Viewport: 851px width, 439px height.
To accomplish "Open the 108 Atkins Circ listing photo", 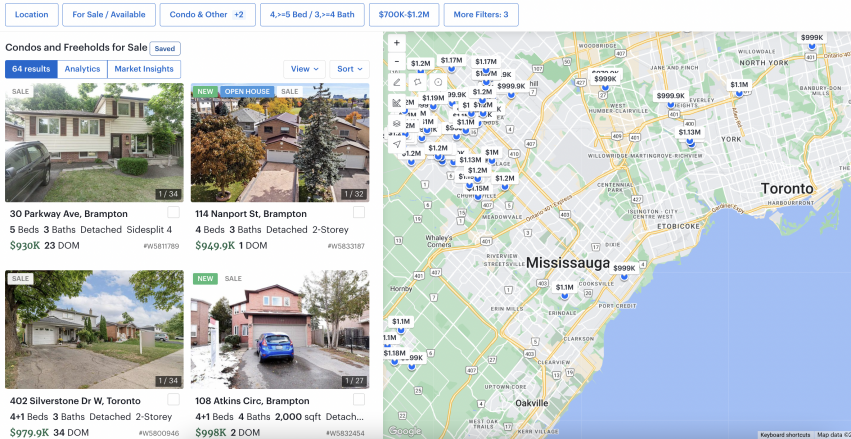I will [280, 329].
